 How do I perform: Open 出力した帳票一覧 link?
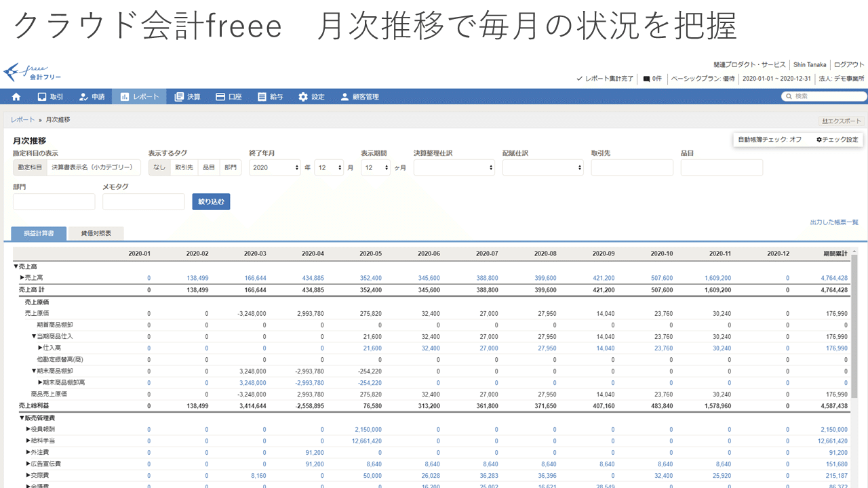834,222
